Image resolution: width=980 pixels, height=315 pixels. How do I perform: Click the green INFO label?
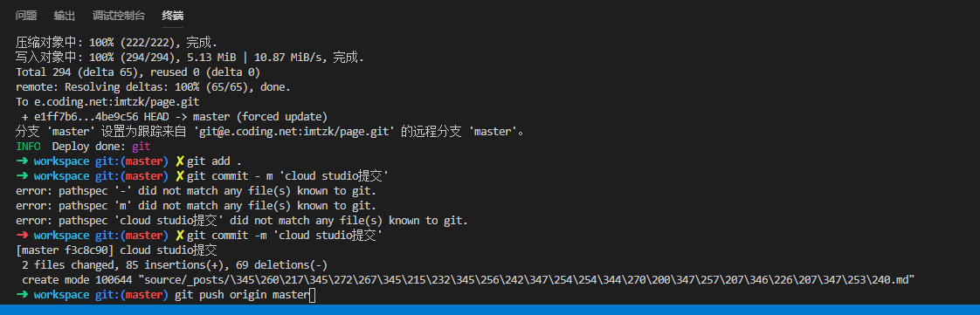[28, 147]
